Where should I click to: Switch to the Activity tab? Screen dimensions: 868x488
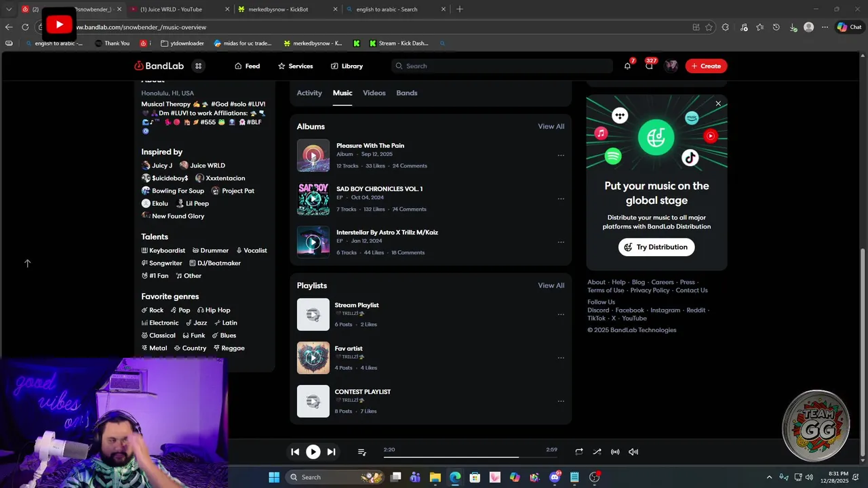(x=309, y=93)
